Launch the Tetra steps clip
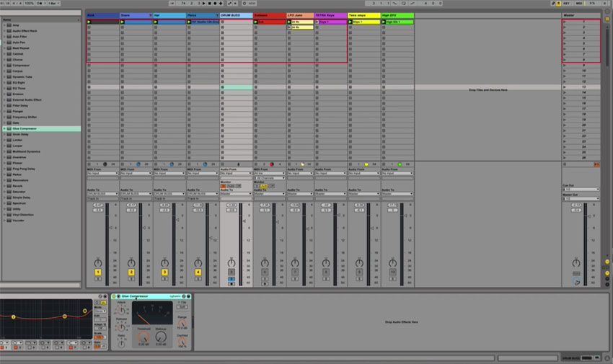Image resolution: width=613 pixels, height=364 pixels. coord(350,22)
